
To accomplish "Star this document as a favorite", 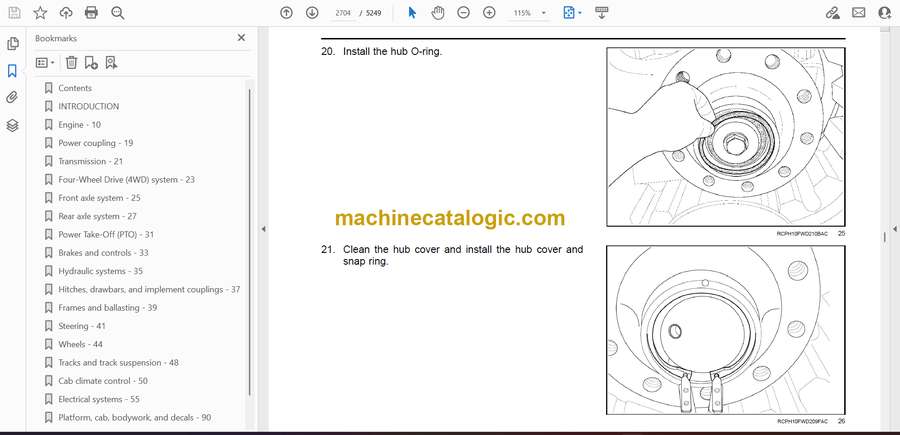I will click(x=40, y=13).
